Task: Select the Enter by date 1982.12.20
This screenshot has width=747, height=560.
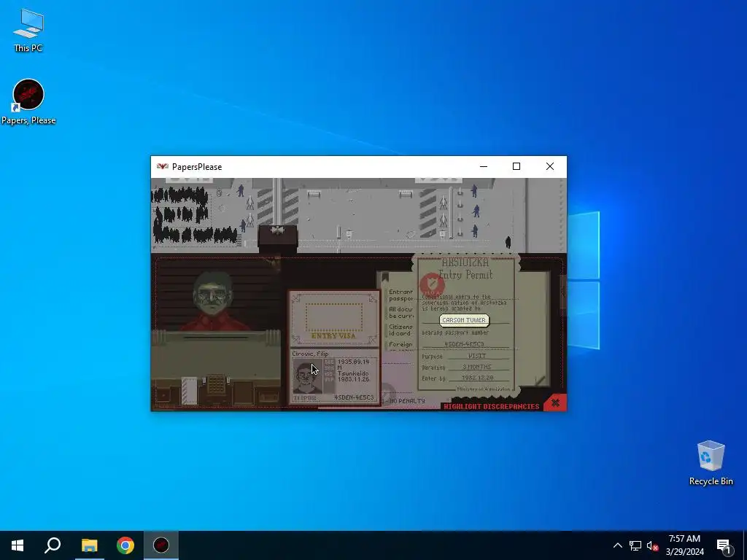Action: click(x=477, y=378)
